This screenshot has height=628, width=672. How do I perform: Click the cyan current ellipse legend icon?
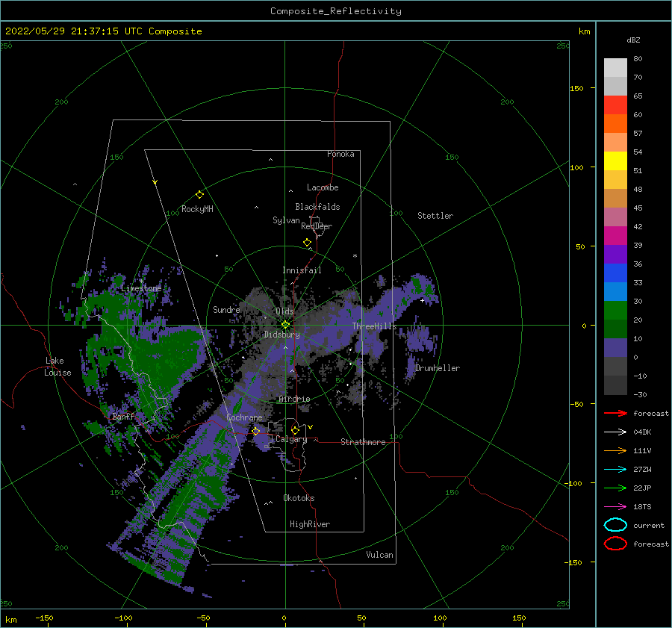[x=615, y=525]
